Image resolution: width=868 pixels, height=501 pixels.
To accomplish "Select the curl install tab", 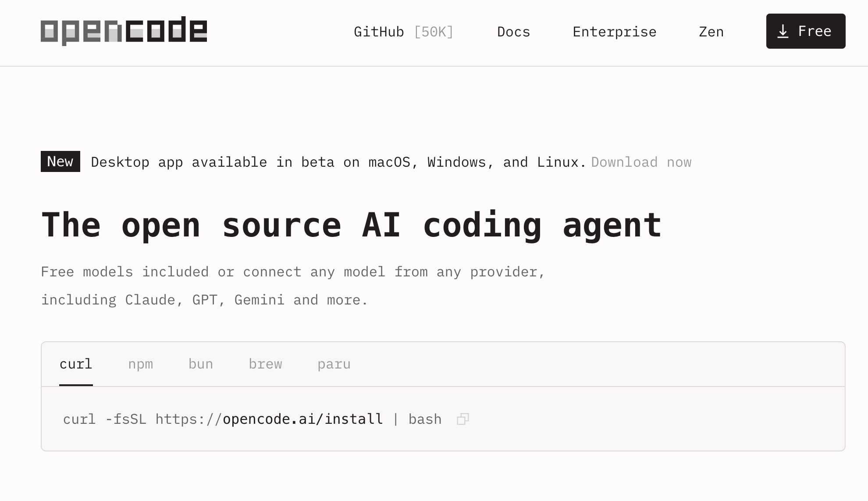I will tap(76, 364).
